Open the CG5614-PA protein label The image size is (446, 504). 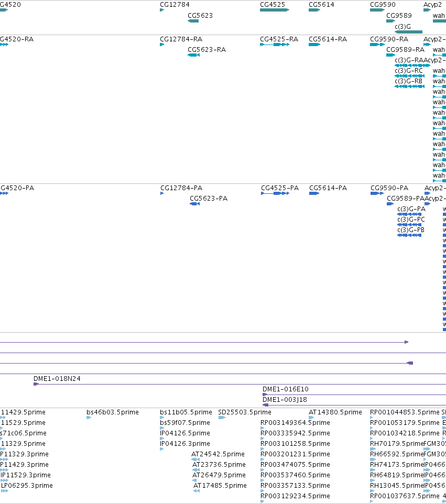point(328,188)
